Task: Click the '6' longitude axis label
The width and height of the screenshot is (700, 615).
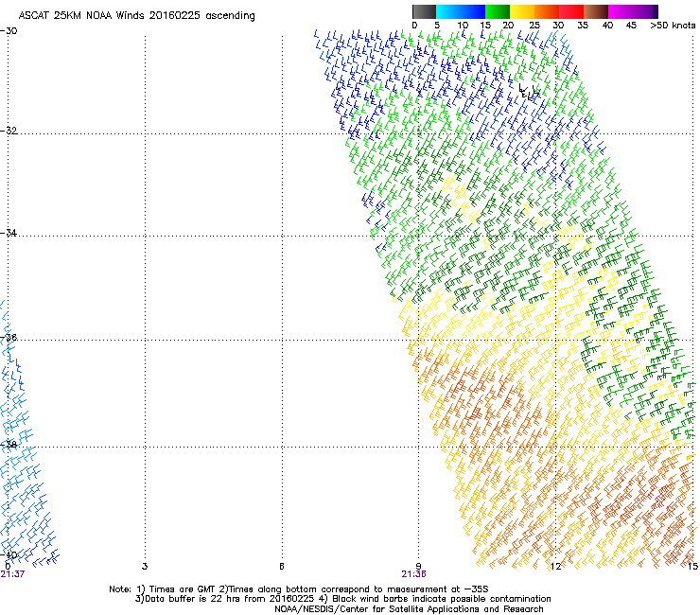Action: (282, 567)
